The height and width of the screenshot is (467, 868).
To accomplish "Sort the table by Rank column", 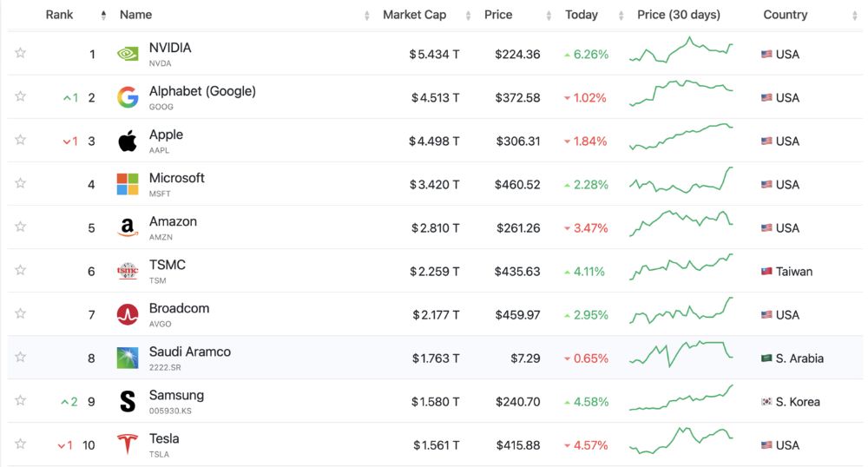I will pos(59,15).
